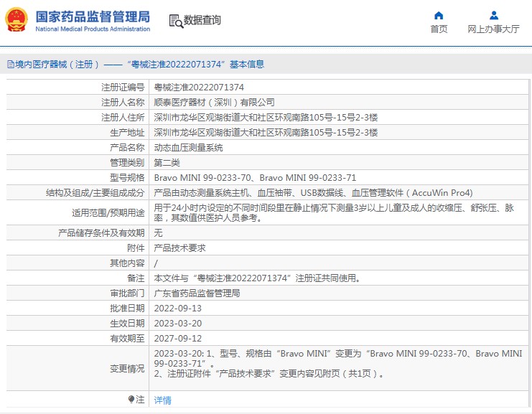This screenshot has width=532, height=414.
Task: Click the 结构及组成/主要组成成分 label
Action: (x=95, y=193)
